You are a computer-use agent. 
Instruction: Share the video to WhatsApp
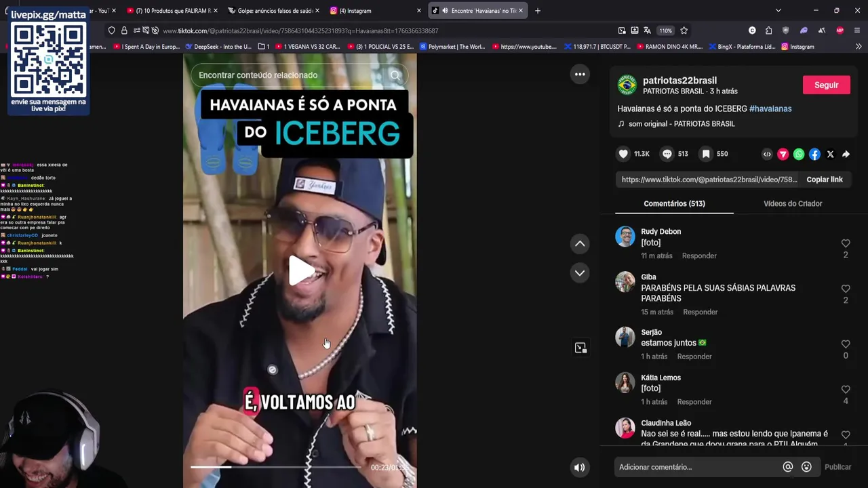(799, 155)
